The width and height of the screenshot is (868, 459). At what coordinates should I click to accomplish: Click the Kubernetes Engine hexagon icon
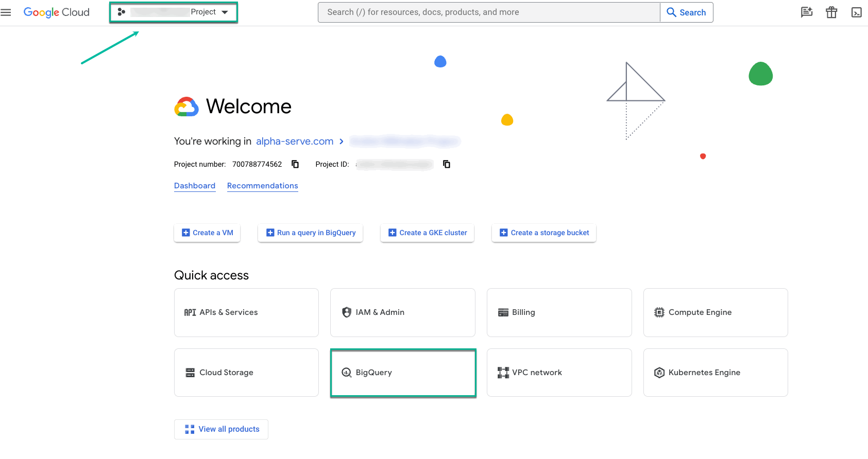[x=659, y=373]
